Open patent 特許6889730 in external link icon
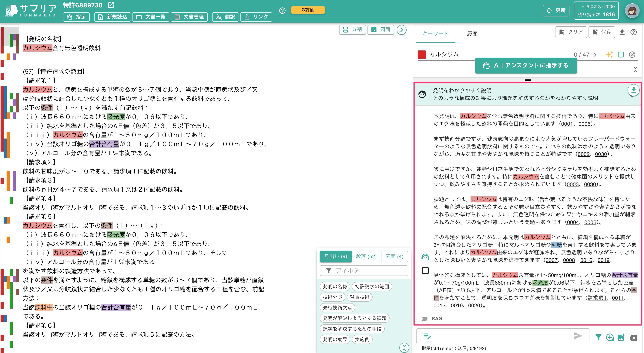Screen dimensions: 644x353 pos(111,5)
